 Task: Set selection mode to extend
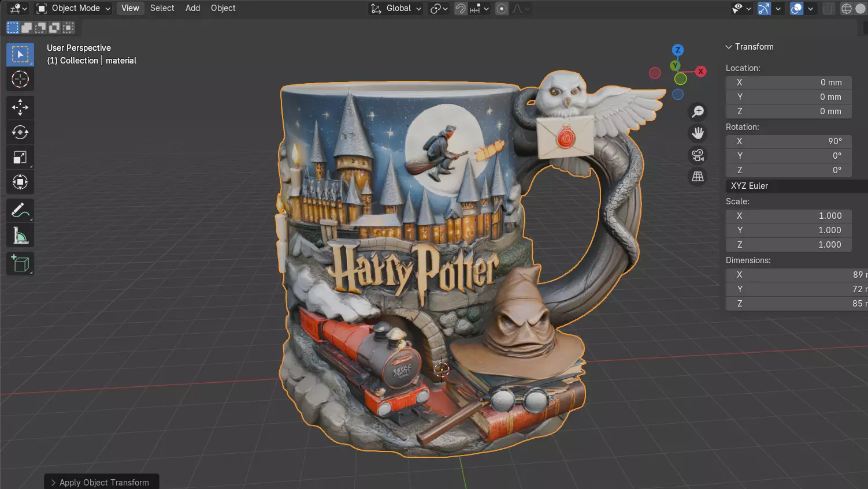27,27
